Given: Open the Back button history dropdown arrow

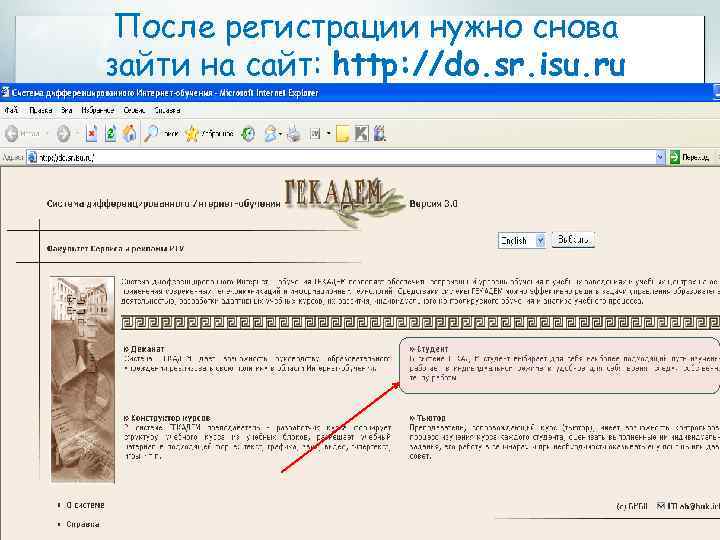Looking at the screenshot, I should point(46,134).
